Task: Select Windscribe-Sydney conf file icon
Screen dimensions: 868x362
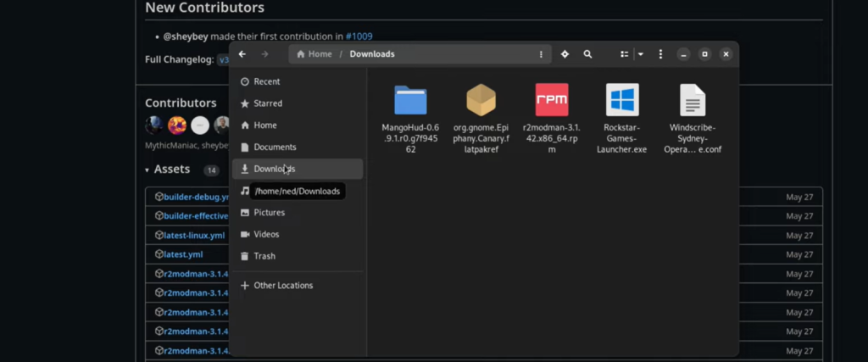Action: (693, 100)
